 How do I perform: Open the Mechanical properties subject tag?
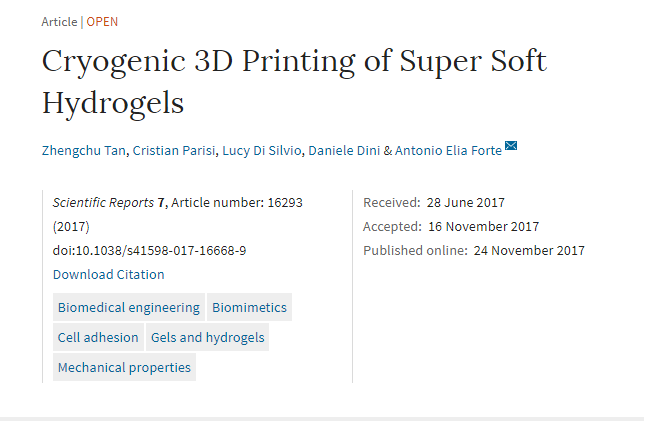click(124, 368)
